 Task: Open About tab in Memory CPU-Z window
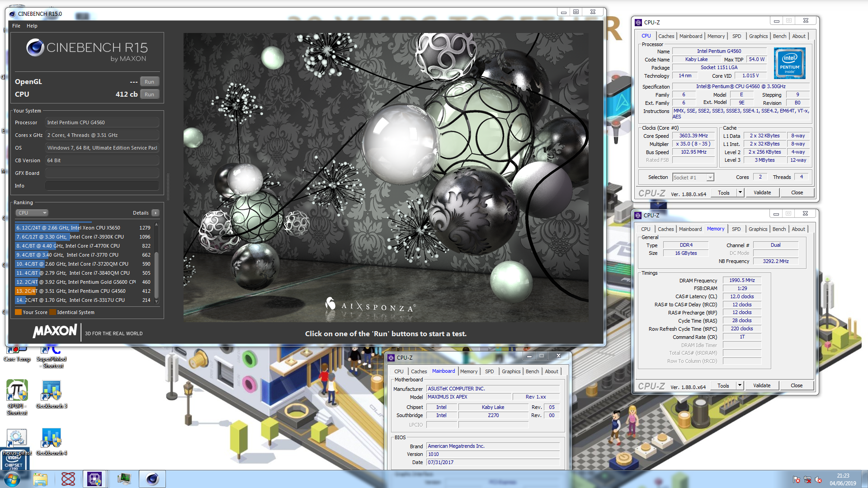tap(798, 229)
